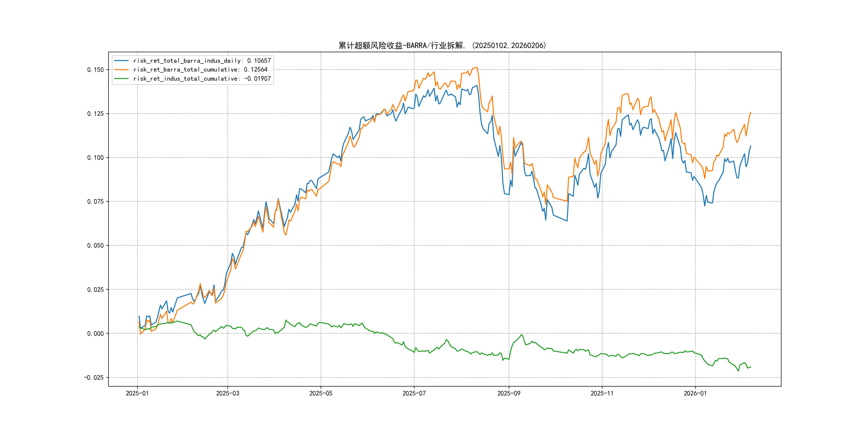Click the 2026-01 x-axis tick label
Image resolution: width=868 pixels, height=434 pixels.
(x=695, y=393)
